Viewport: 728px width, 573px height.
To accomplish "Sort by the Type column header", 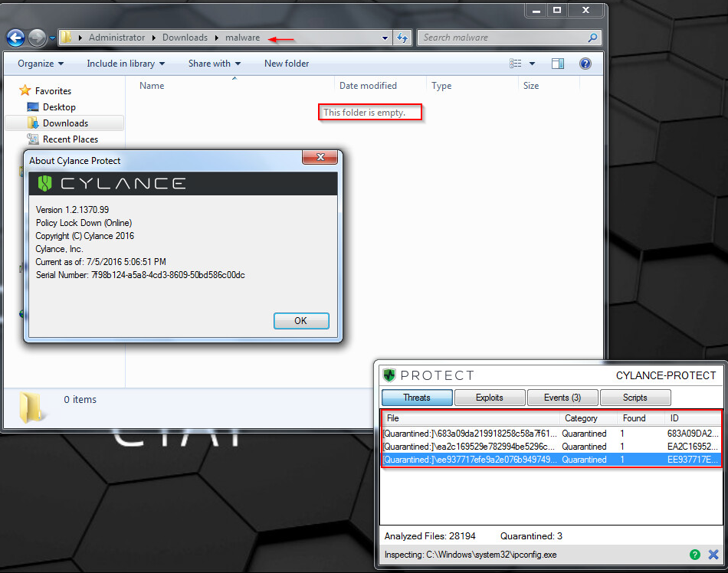I will [x=441, y=86].
